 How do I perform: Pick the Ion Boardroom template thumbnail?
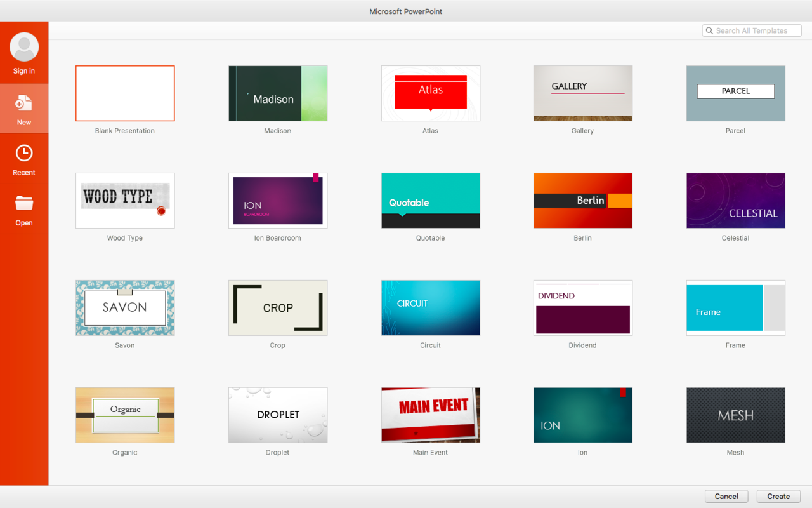[x=278, y=201]
